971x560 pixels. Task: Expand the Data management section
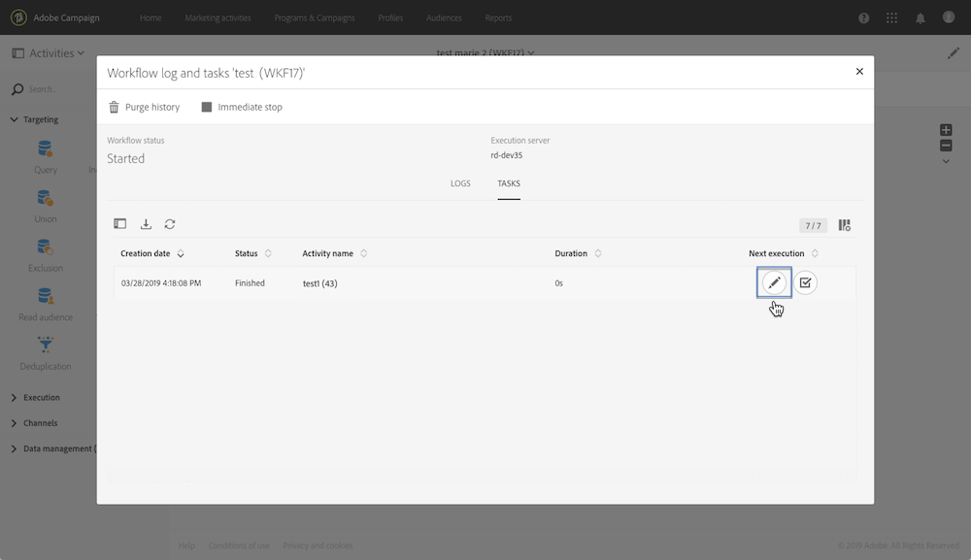[14, 448]
